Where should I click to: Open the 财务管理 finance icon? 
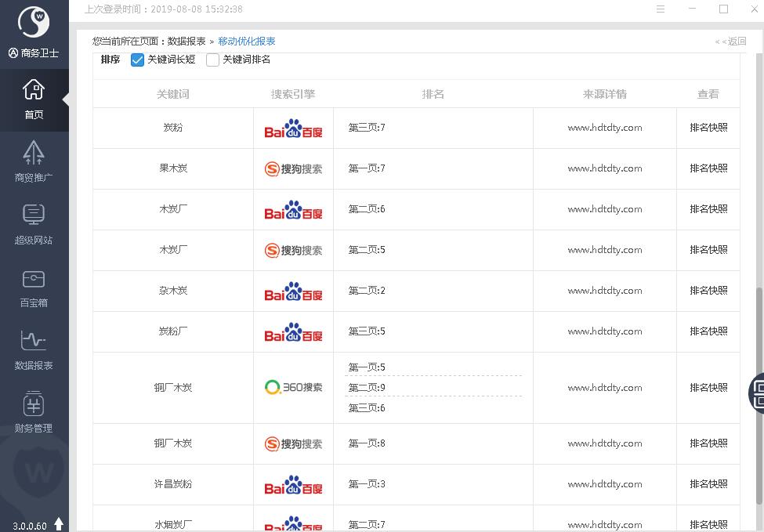click(34, 404)
